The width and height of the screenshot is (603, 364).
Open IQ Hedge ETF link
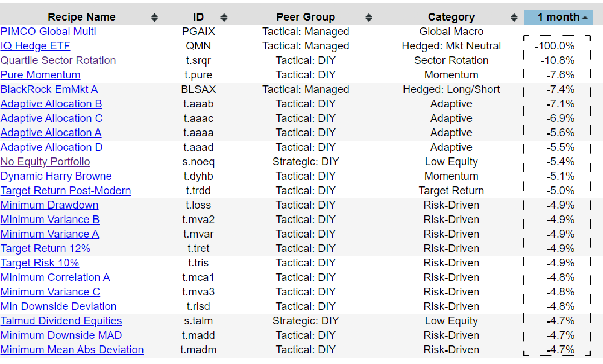[35, 46]
